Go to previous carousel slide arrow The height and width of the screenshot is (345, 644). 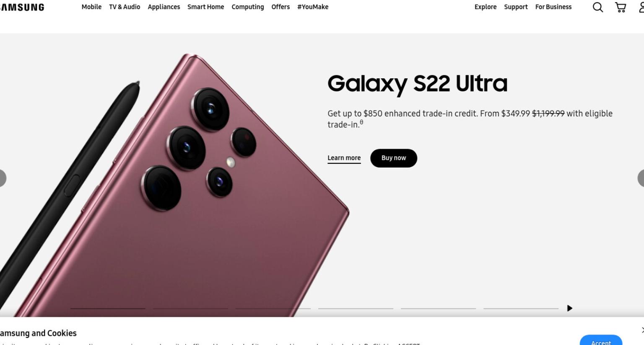coord(3,178)
